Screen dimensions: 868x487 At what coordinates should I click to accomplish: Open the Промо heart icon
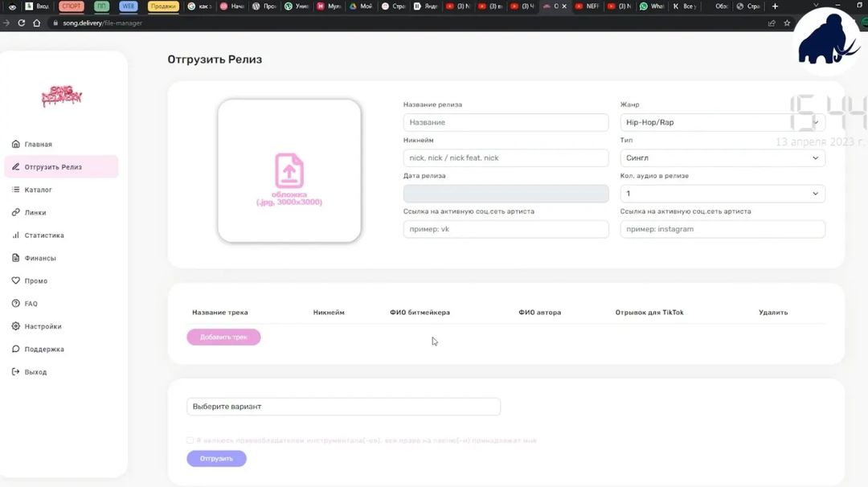(x=15, y=280)
